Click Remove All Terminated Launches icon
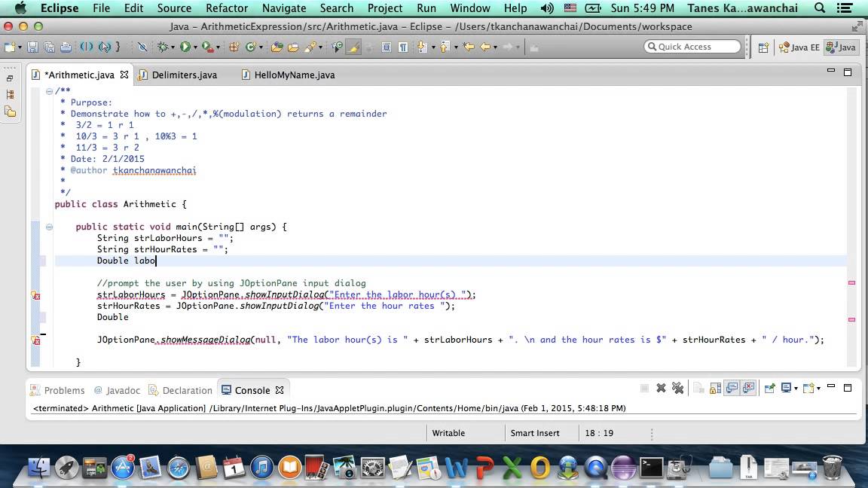The width and height of the screenshot is (868, 488). coord(677,389)
